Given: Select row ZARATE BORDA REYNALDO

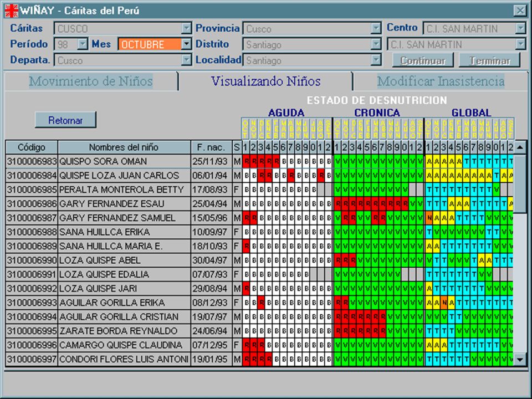Looking at the screenshot, I should coord(259,331).
